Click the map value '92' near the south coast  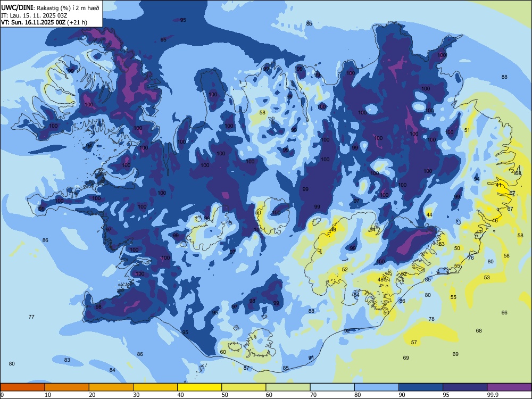(x=347, y=330)
